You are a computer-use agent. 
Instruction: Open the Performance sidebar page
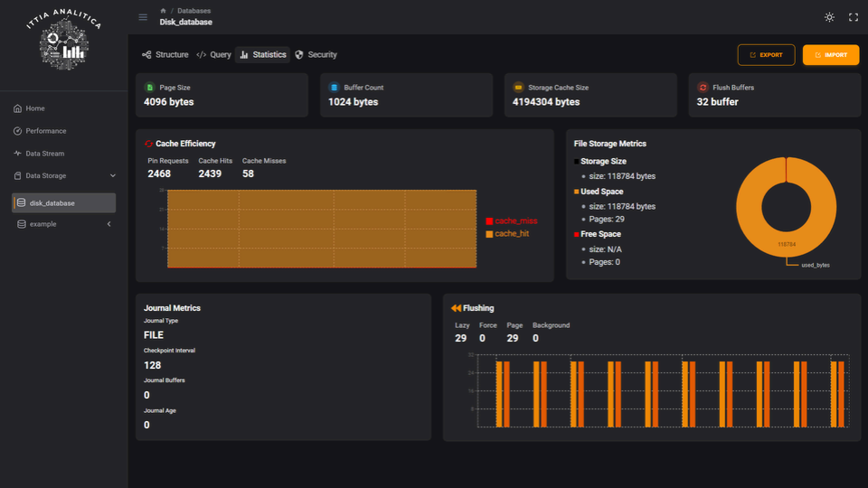45,131
